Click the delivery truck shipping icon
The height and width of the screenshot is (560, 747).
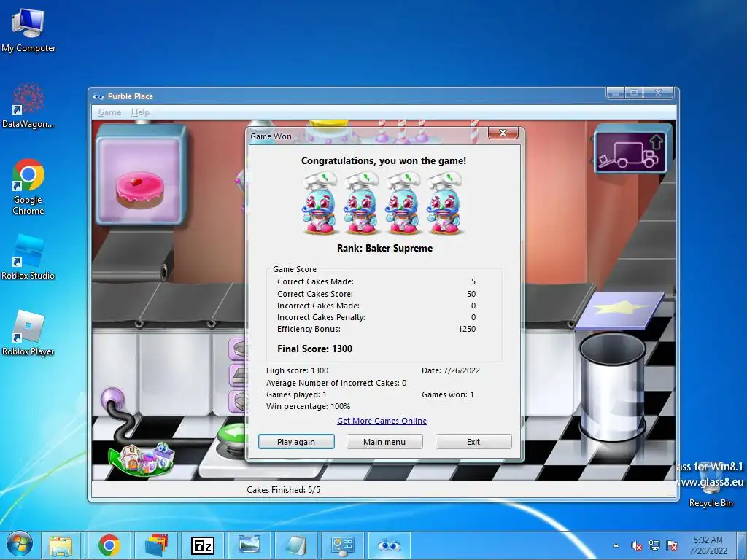click(630, 152)
